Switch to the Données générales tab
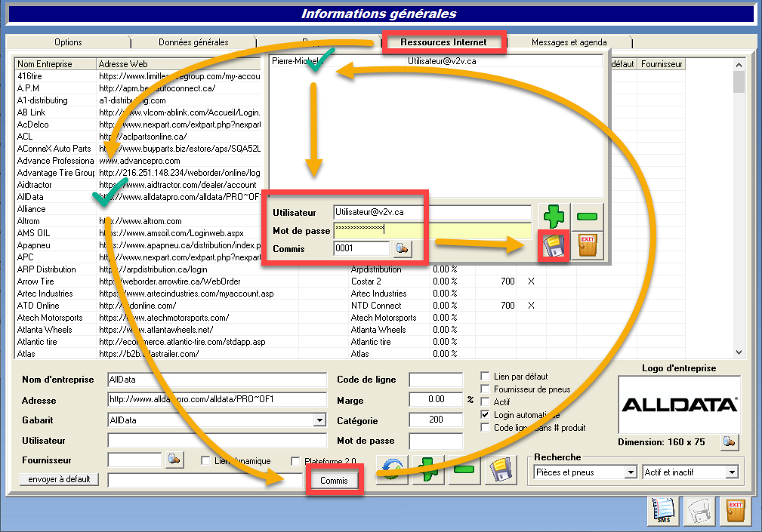Viewport: 762px width, 532px height. pyautogui.click(x=193, y=42)
